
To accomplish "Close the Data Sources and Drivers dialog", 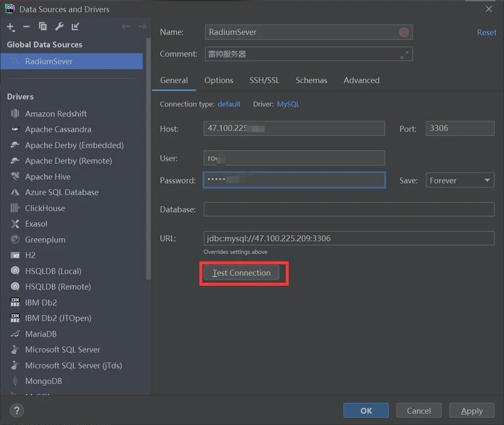I will coord(489,9).
